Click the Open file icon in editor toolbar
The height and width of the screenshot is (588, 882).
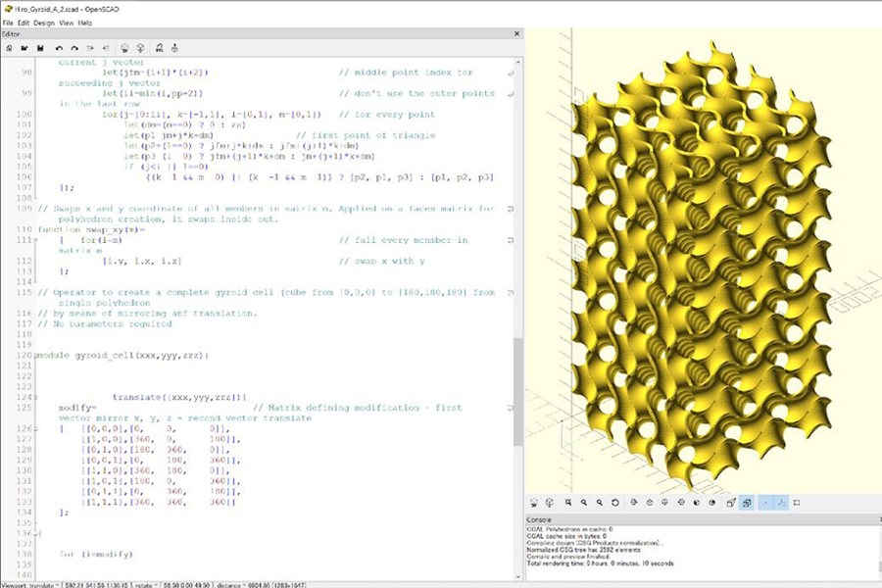point(24,48)
